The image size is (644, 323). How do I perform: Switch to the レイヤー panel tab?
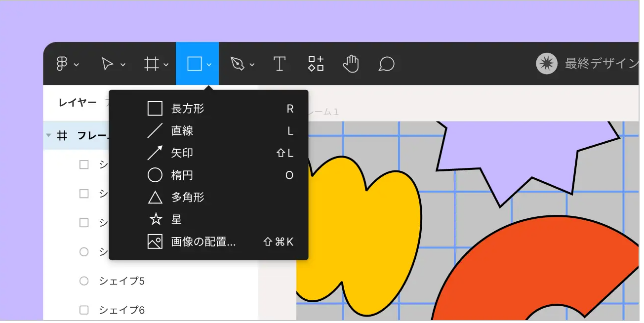(78, 103)
